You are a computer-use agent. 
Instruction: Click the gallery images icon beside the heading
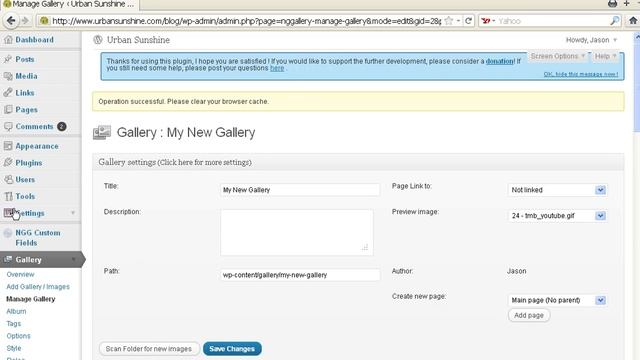point(102,132)
